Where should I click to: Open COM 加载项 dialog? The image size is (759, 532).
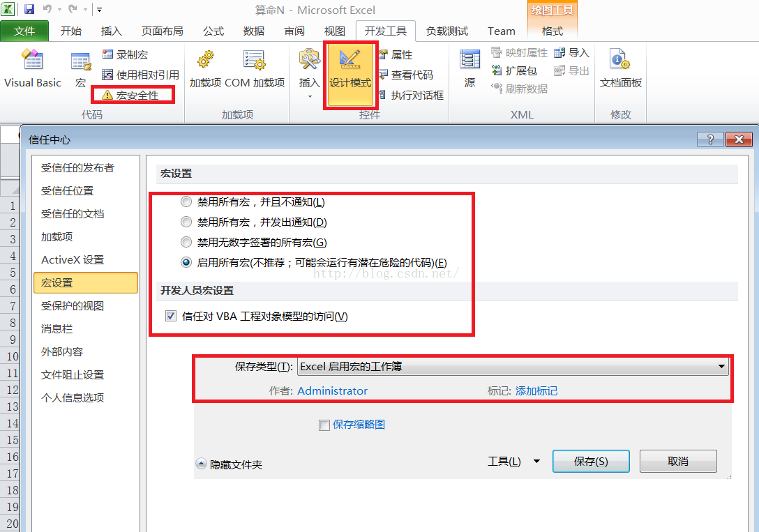(255, 68)
